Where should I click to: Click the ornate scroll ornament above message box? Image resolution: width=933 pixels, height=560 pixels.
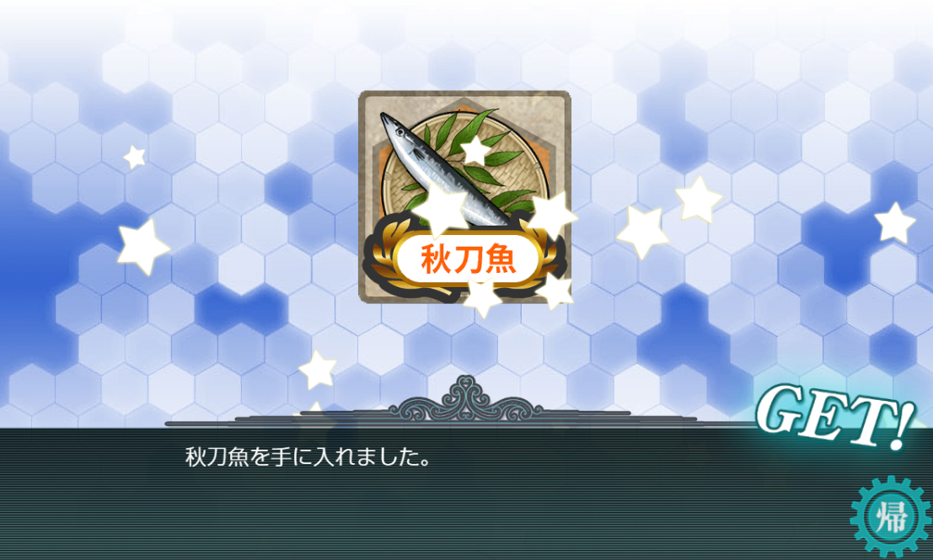tap(468, 399)
